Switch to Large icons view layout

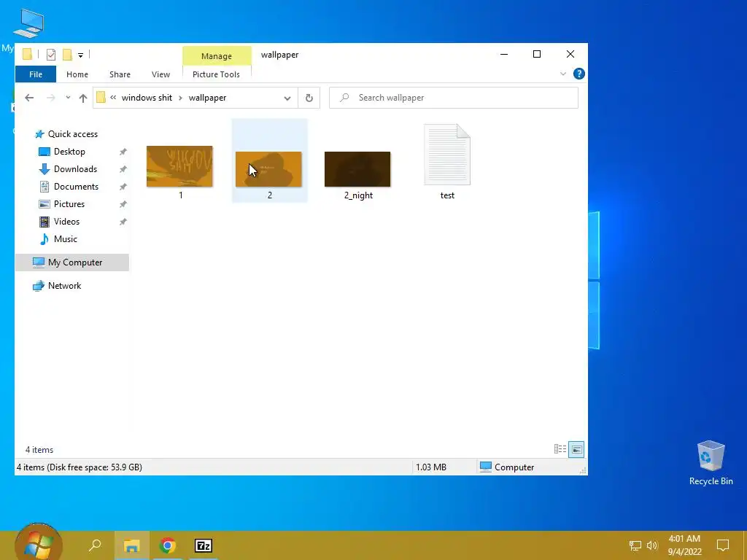pos(576,449)
